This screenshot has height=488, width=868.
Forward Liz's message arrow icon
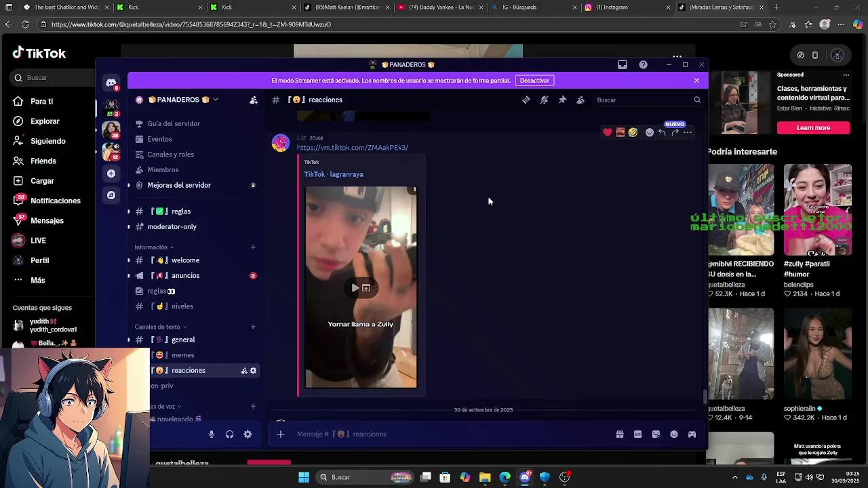tap(675, 132)
